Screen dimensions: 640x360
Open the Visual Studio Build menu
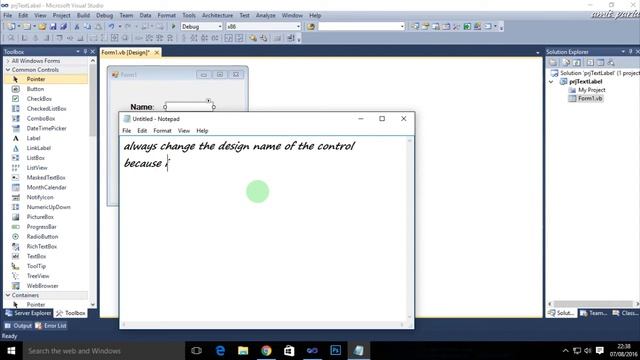click(x=83, y=16)
